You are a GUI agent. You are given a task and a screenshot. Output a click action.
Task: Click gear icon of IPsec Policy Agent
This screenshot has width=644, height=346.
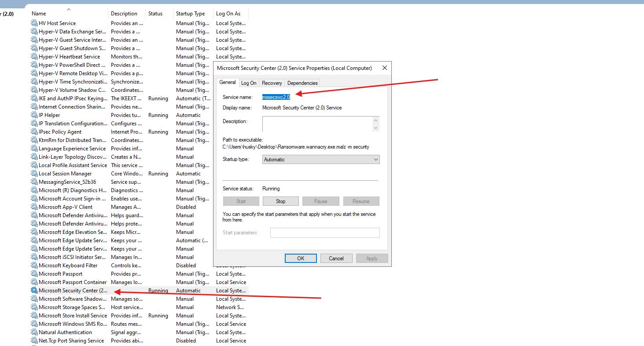coord(34,132)
